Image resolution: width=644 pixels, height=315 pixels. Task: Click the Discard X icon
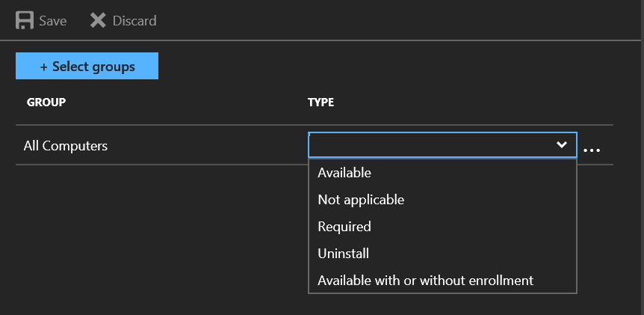(98, 20)
